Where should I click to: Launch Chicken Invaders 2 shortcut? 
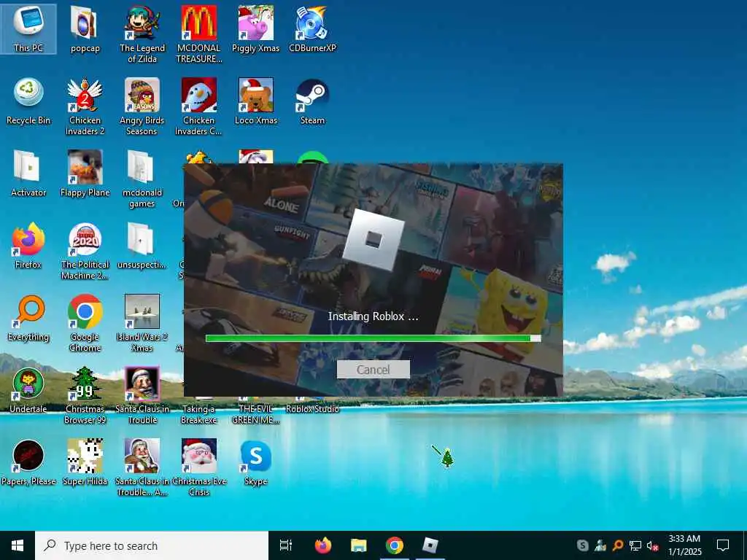coord(85,106)
